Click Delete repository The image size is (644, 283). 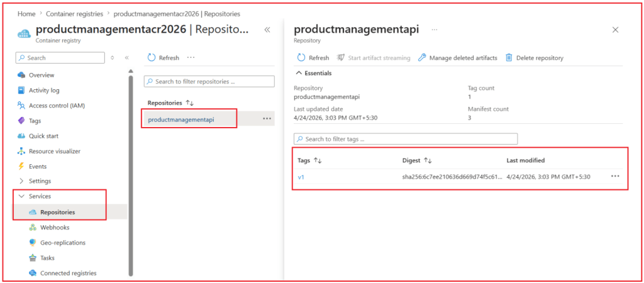point(535,58)
